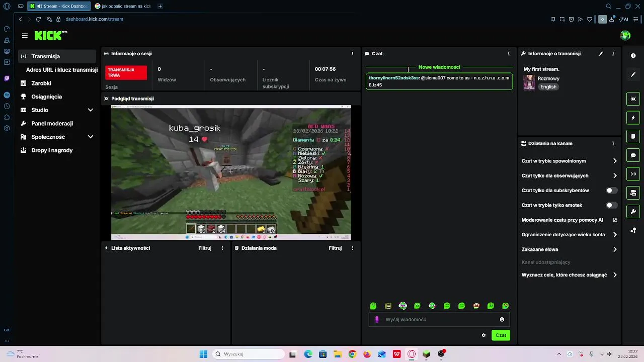The width and height of the screenshot is (644, 362).
Task: Open Działania na kanale three-dot menu
Action: pos(613,143)
